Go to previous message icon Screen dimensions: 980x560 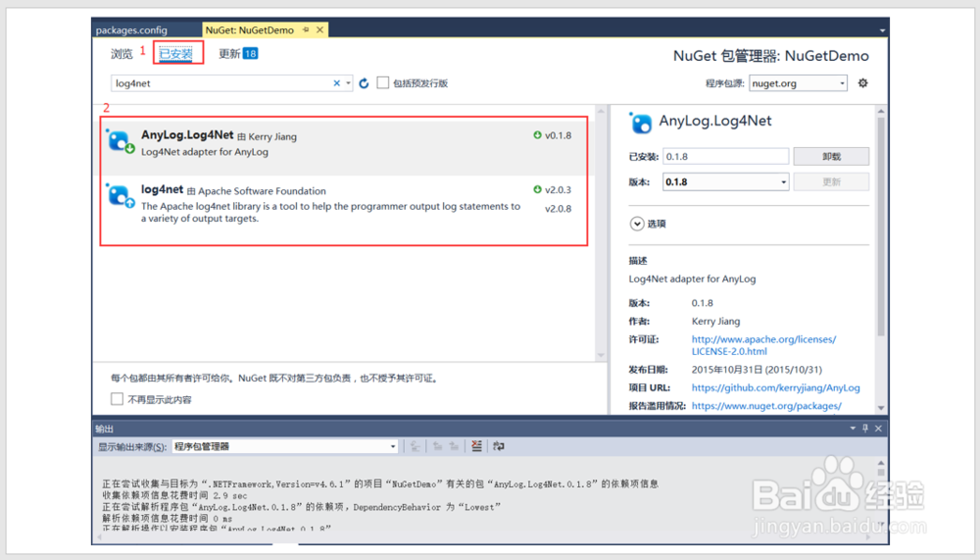[x=437, y=446]
